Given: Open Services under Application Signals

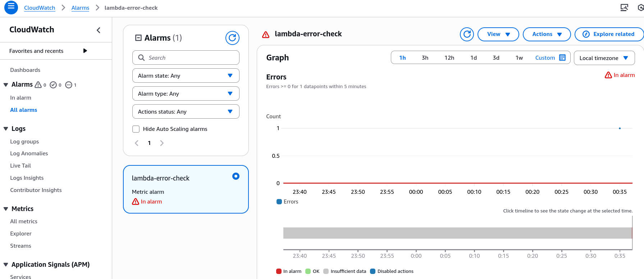Looking at the screenshot, I should pos(20,276).
